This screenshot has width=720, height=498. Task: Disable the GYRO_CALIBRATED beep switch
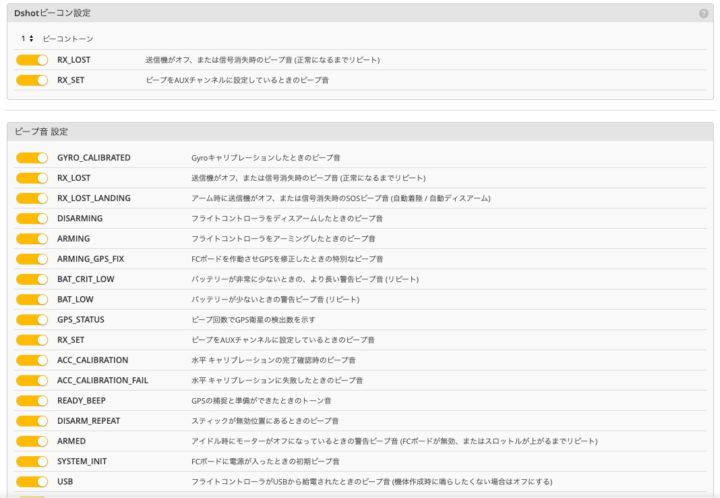tap(32, 158)
